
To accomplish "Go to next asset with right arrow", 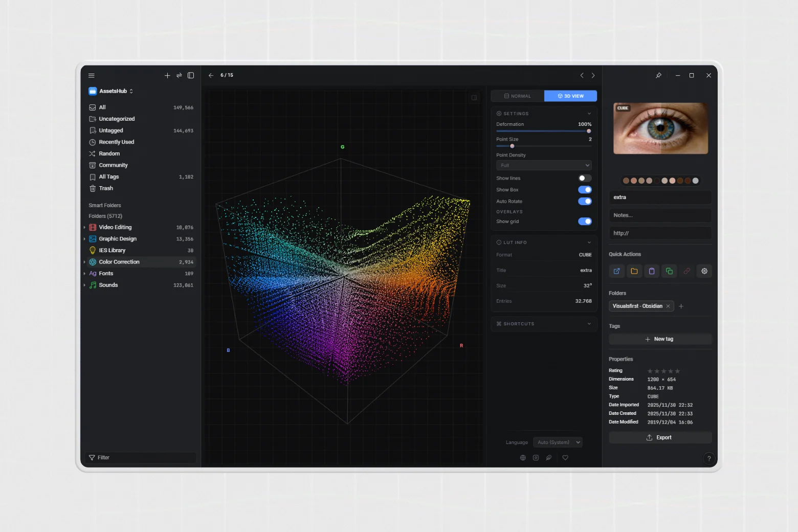I will [x=593, y=75].
